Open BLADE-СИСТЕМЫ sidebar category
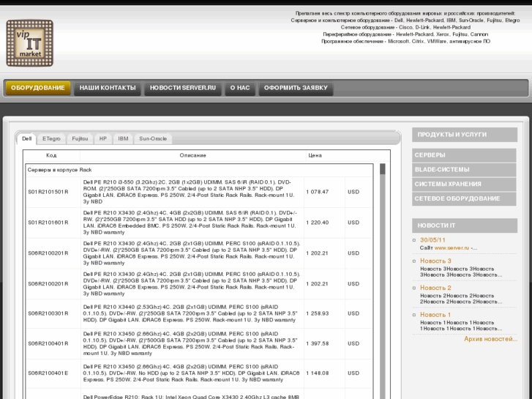This screenshot has width=532, height=399. click(464, 170)
